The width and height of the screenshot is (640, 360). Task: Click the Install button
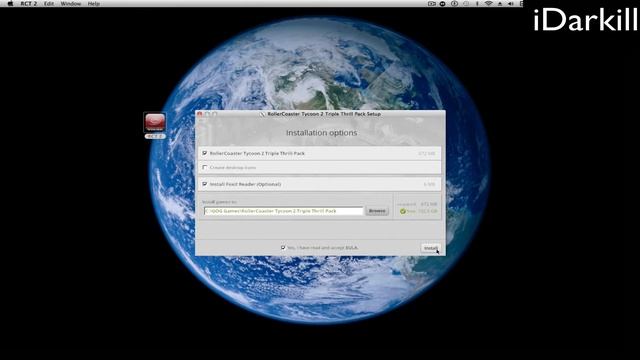pyautogui.click(x=430, y=248)
